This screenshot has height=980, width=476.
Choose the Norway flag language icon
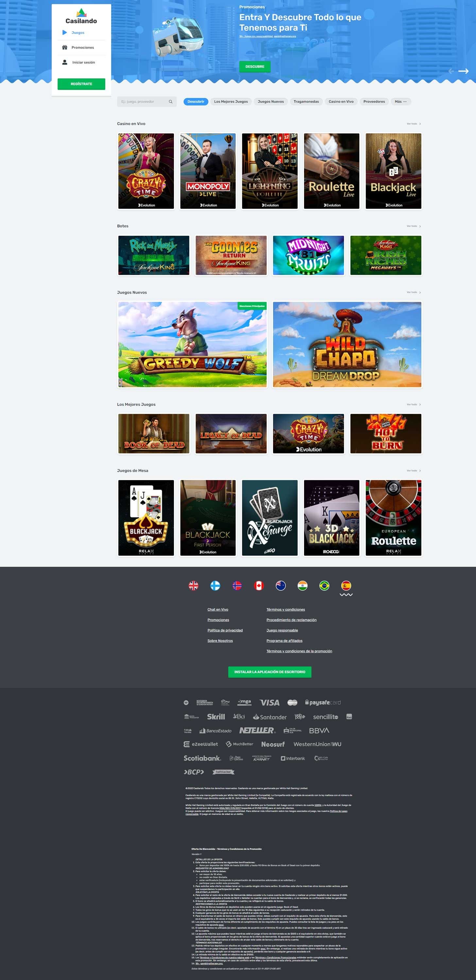click(x=237, y=585)
